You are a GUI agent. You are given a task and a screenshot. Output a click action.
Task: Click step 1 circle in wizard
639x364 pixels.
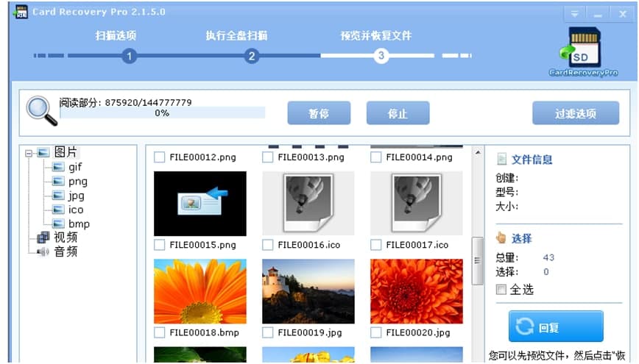[129, 56]
